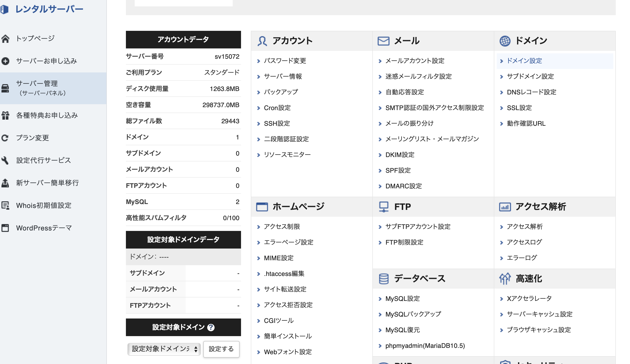
Task: Go to メールアカウント設定
Action: (x=415, y=61)
